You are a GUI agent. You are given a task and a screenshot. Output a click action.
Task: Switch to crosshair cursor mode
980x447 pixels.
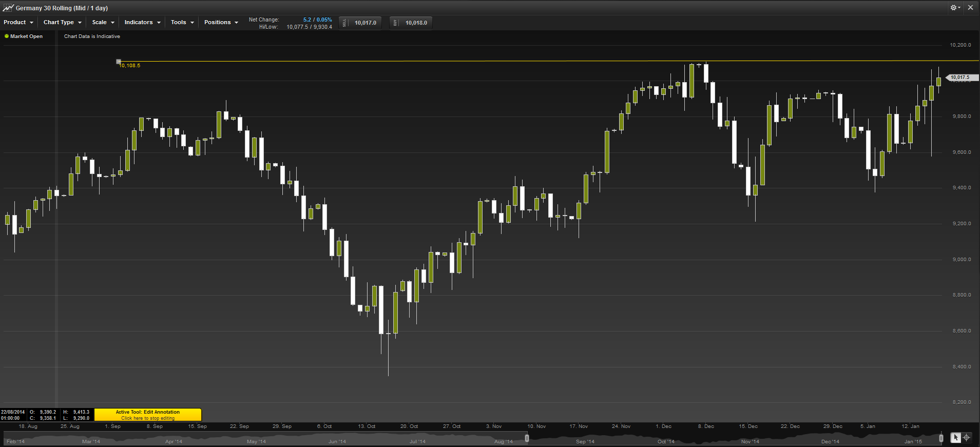[967, 438]
